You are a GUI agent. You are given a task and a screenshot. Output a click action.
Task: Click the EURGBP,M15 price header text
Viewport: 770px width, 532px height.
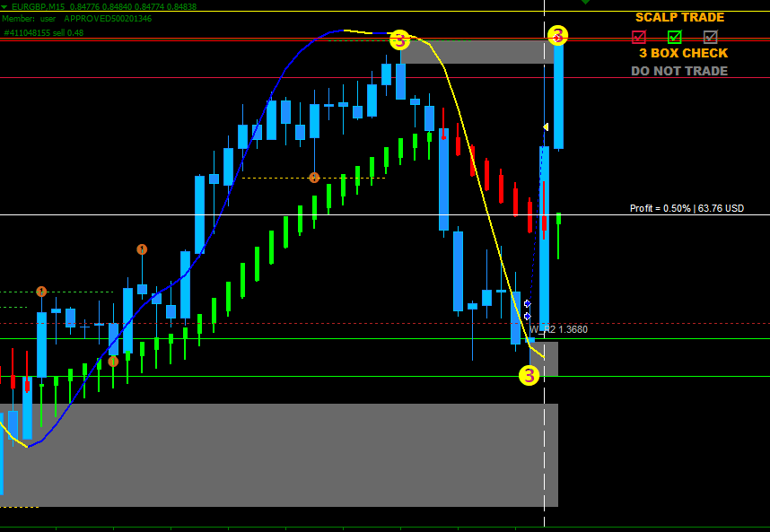104,6
